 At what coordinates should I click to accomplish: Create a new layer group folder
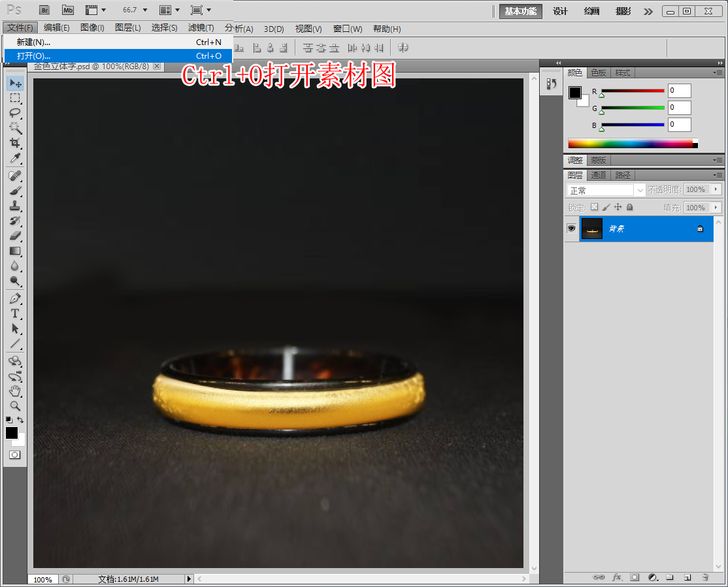(669, 577)
